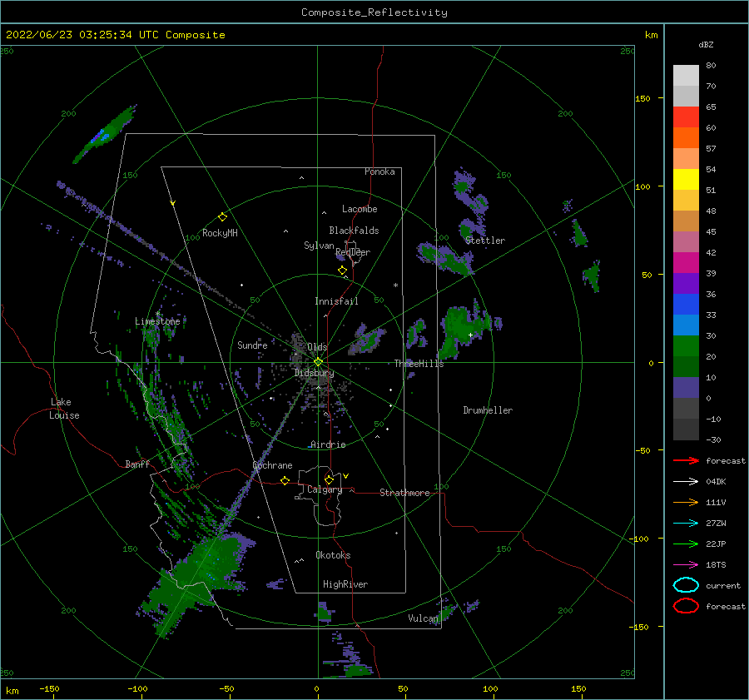The height and width of the screenshot is (700, 749).
Task: Click the Calgary city label
Action: 325,489
